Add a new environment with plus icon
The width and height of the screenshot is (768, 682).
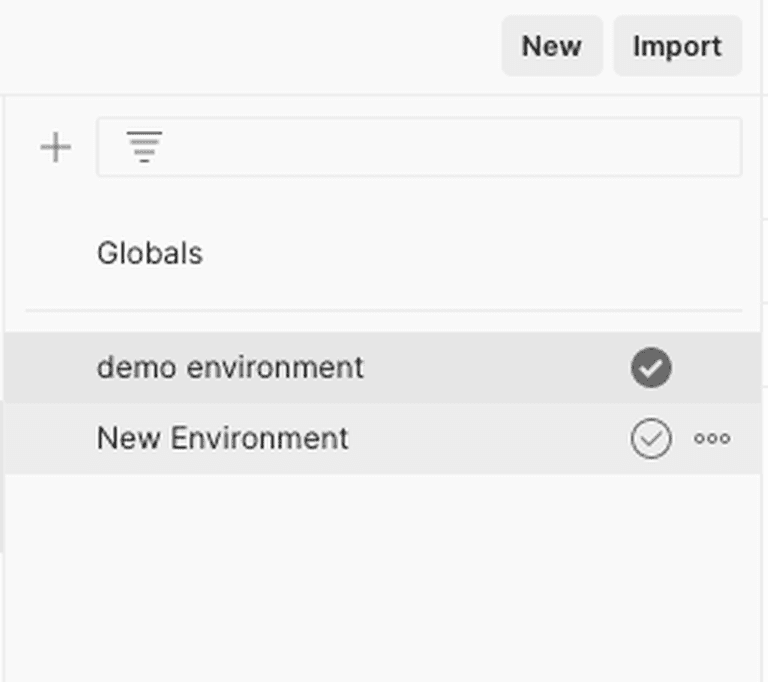pyautogui.click(x=55, y=147)
